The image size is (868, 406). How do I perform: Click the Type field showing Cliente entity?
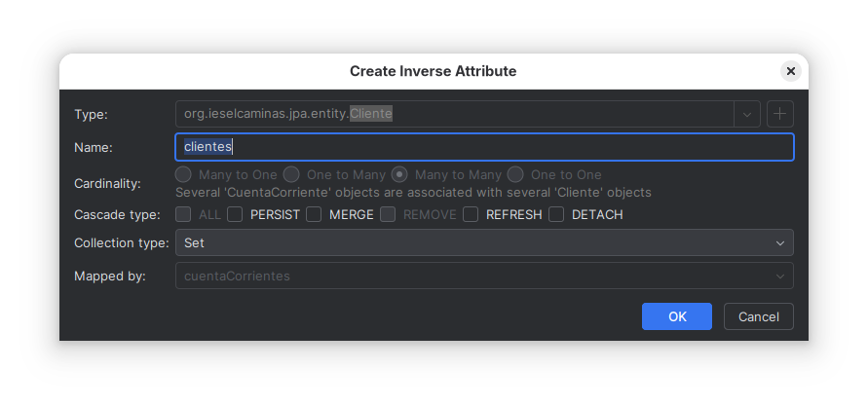pyautogui.click(x=454, y=114)
